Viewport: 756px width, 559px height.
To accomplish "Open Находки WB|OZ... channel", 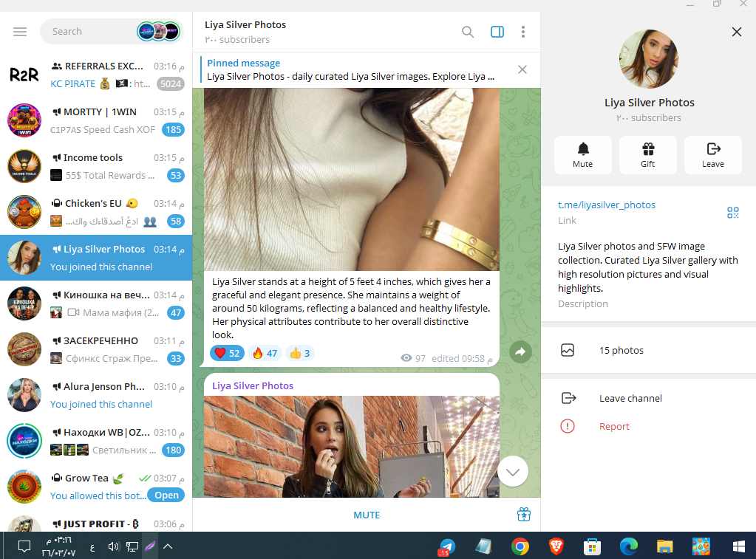I will click(x=96, y=441).
